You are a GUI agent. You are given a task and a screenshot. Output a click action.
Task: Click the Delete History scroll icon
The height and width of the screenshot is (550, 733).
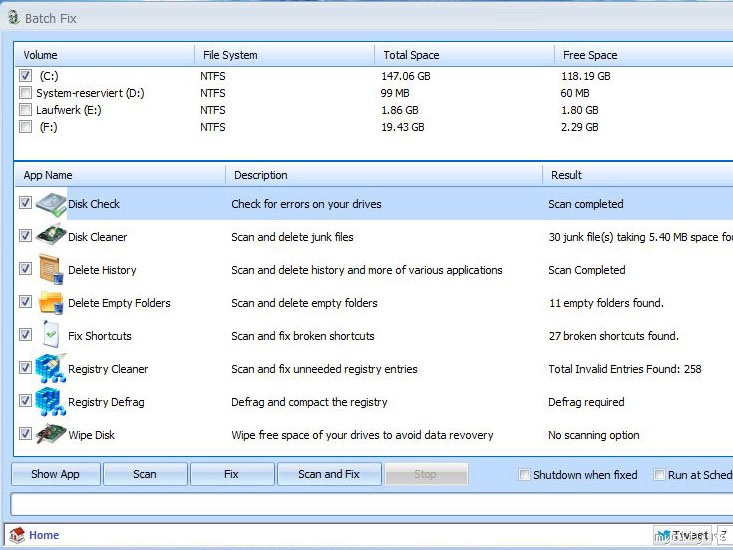pos(51,270)
